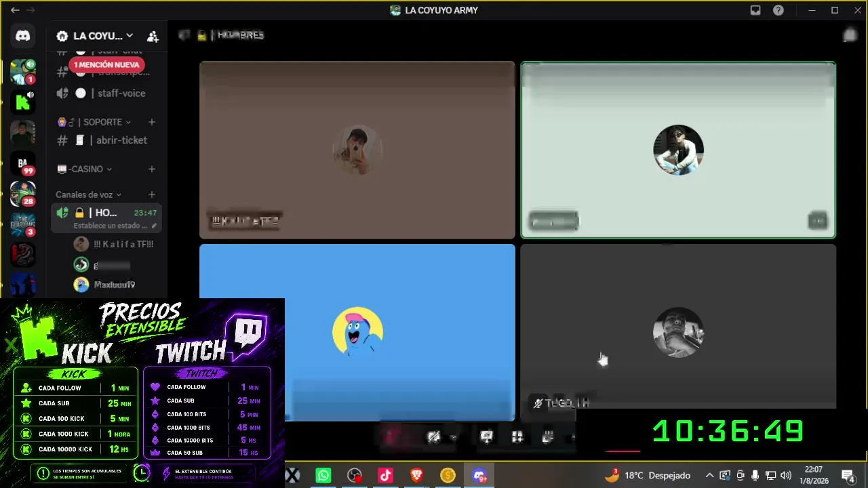Viewport: 868px width, 488px height.
Task: Open camera options dropdown arrow
Action: (x=453, y=437)
